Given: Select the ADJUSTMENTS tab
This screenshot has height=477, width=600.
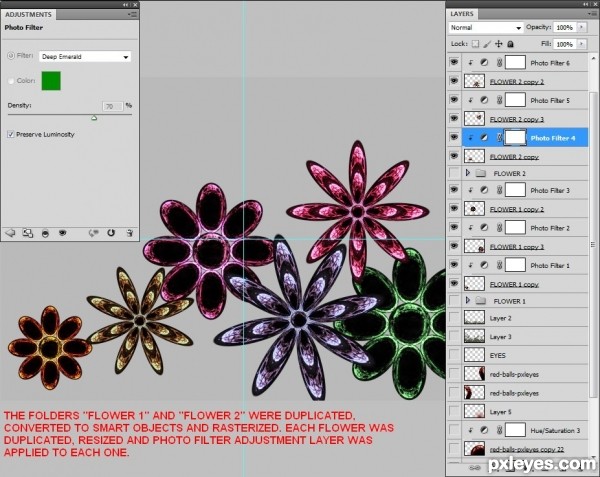Looking at the screenshot, I should [x=28, y=15].
